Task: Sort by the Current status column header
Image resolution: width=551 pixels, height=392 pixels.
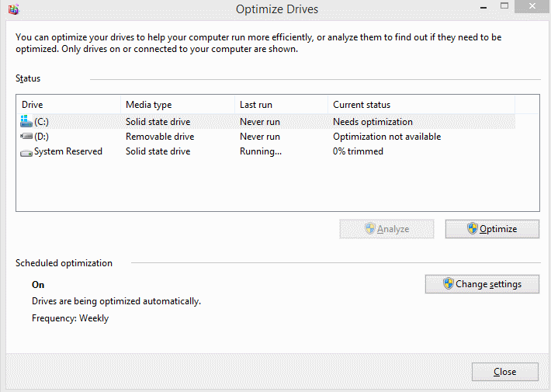Action: tap(421, 105)
